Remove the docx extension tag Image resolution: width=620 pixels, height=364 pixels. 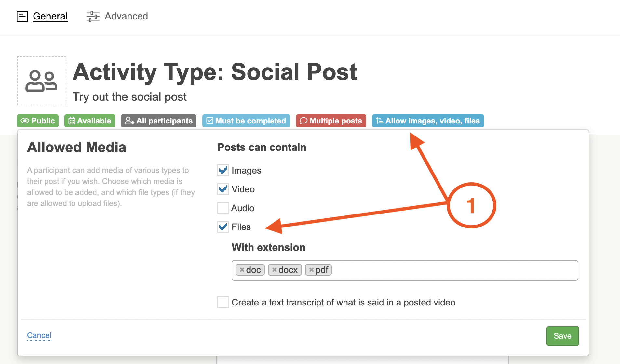click(x=275, y=270)
